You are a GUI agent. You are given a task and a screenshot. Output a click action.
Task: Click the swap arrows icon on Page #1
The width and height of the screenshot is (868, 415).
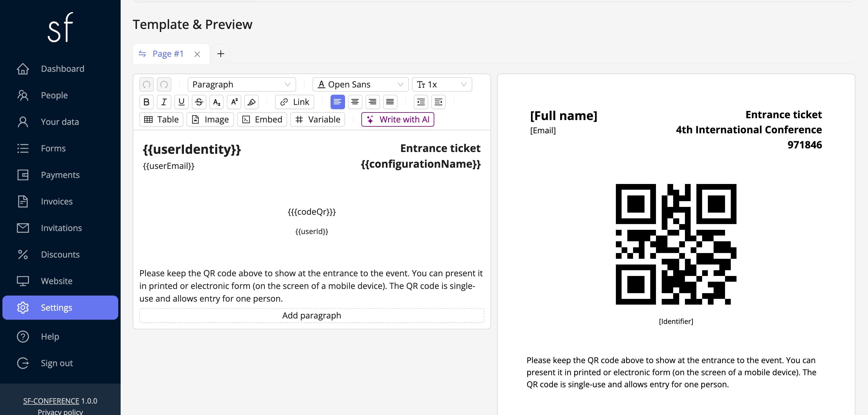143,54
